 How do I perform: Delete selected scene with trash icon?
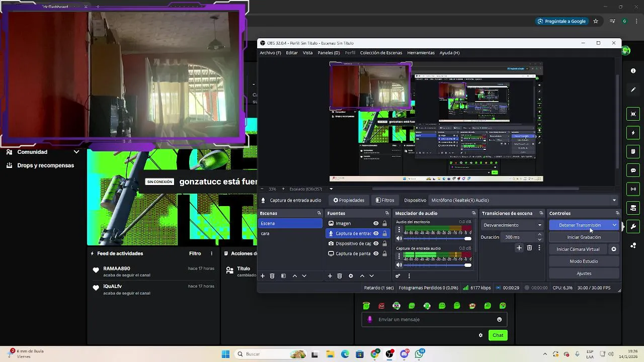coord(272,276)
